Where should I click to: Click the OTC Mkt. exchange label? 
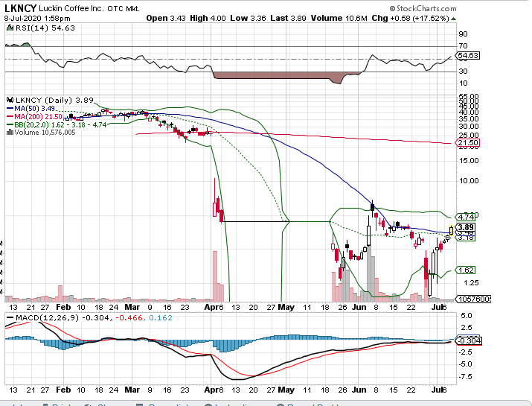point(124,9)
